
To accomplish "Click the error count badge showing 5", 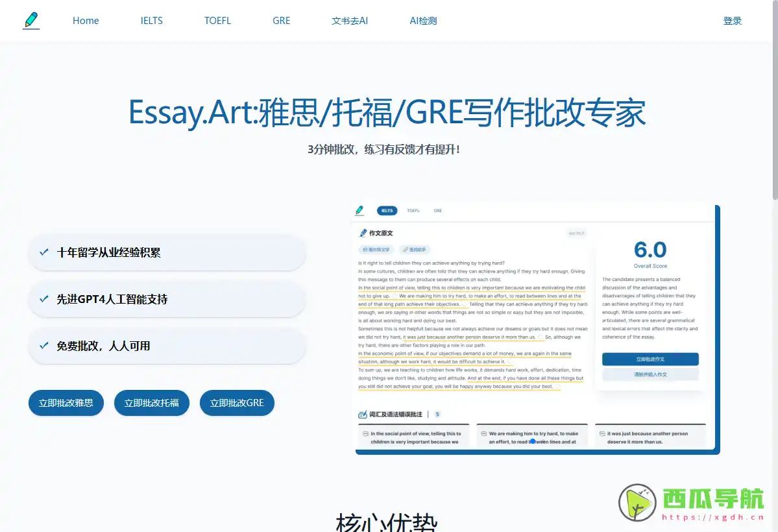I will pyautogui.click(x=437, y=415).
